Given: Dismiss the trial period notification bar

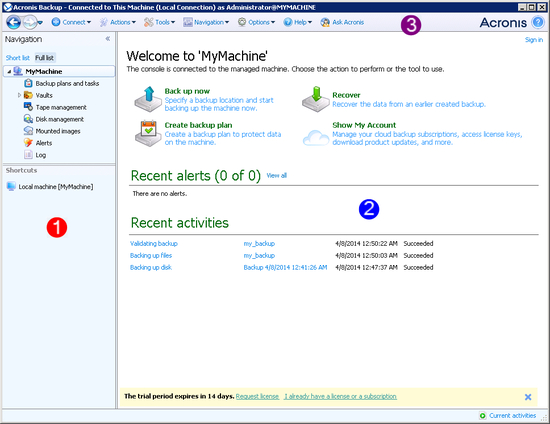Looking at the screenshot, I should pos(528,397).
